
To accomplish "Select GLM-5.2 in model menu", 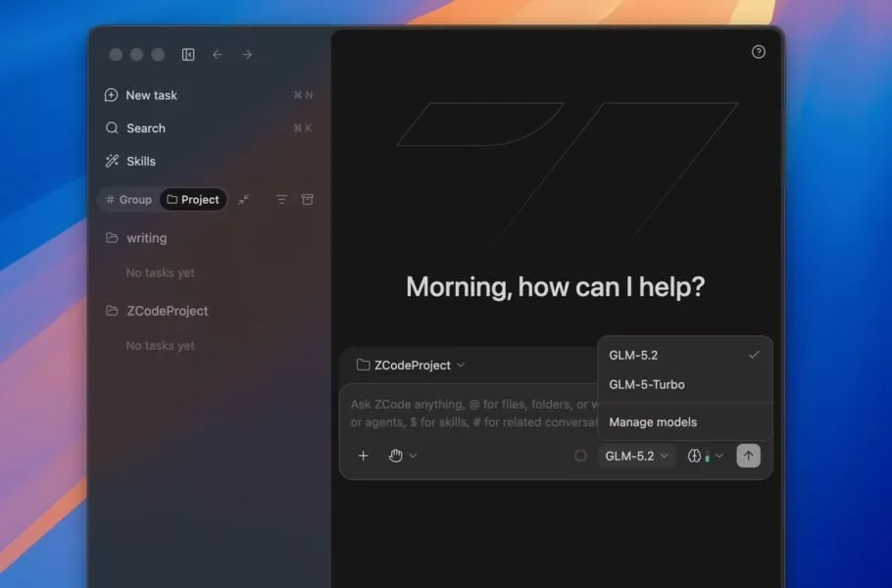I will [685, 356].
